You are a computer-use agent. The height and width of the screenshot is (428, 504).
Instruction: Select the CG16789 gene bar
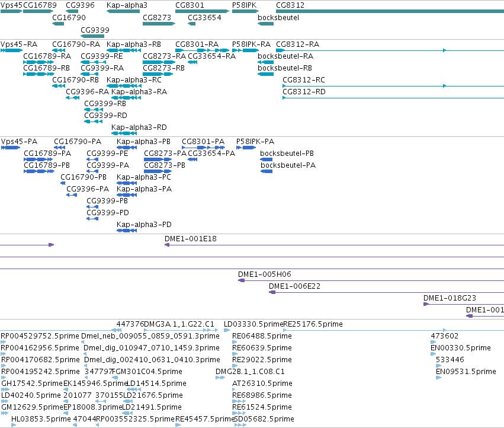pyautogui.click(x=38, y=11)
